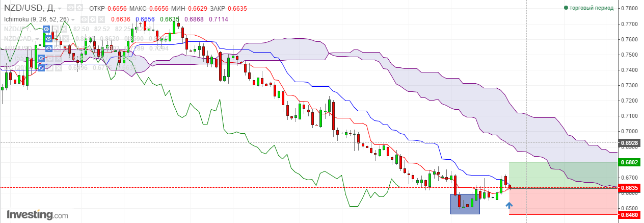Hide the Ichimoku indicator with its eye icon
Screen dimensions: 644x223
coord(85,19)
